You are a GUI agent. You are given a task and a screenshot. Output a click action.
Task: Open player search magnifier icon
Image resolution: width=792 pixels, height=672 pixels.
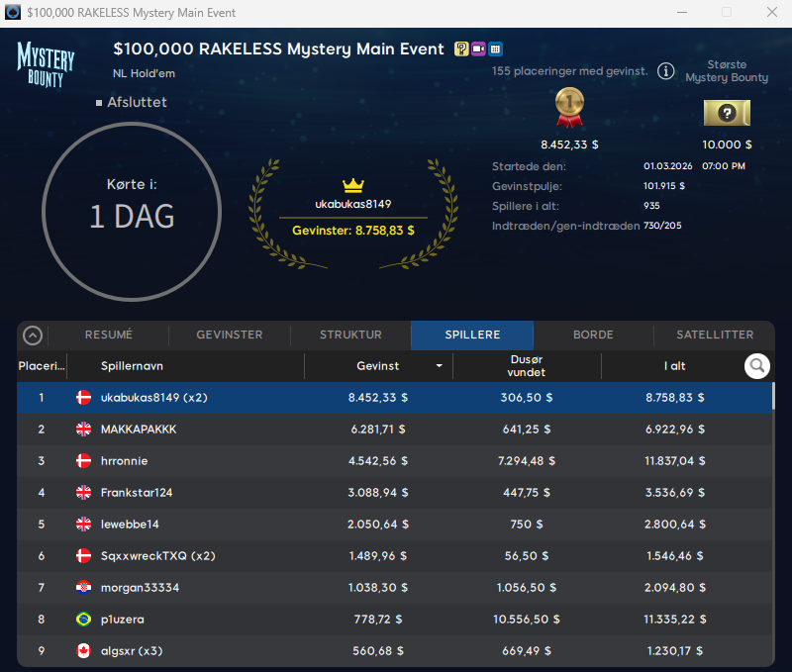(757, 366)
